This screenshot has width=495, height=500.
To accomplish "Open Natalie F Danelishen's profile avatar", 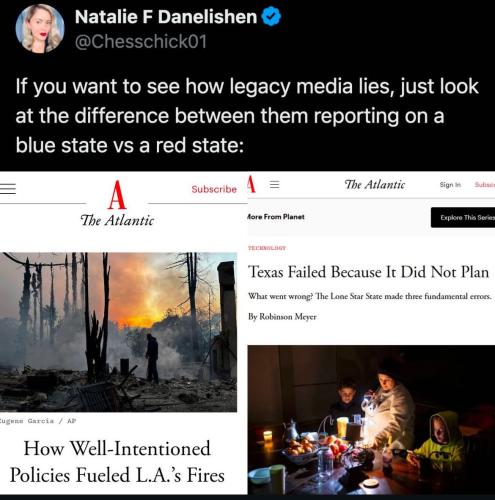I will 40,28.
